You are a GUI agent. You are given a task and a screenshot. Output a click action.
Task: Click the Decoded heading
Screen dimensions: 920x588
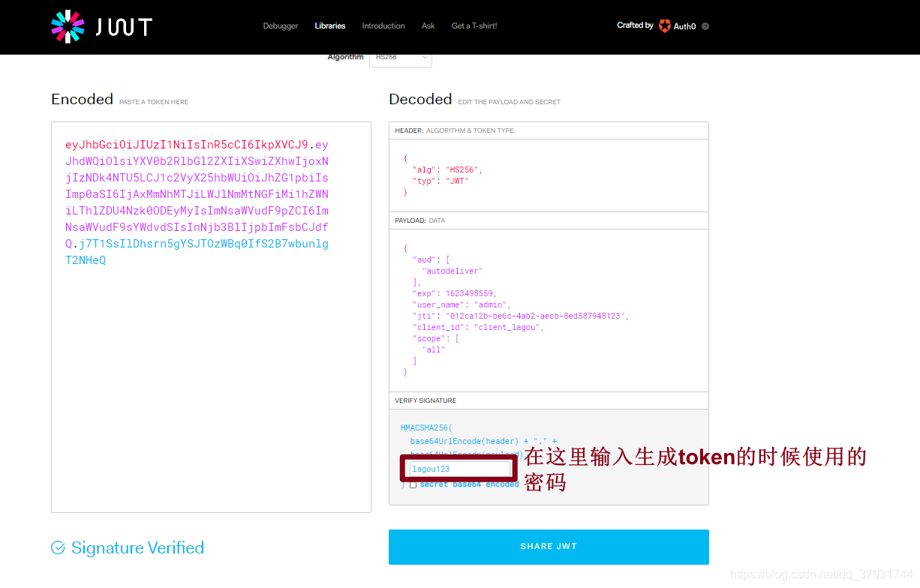click(420, 99)
